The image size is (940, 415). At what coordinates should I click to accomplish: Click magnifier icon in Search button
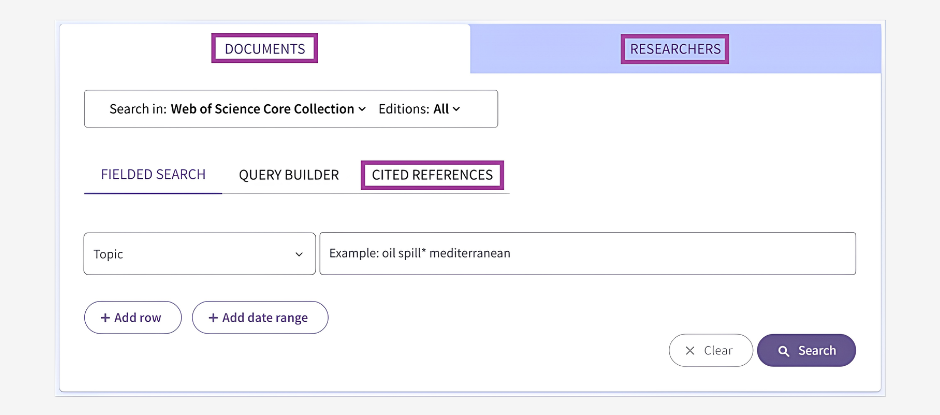click(x=784, y=351)
